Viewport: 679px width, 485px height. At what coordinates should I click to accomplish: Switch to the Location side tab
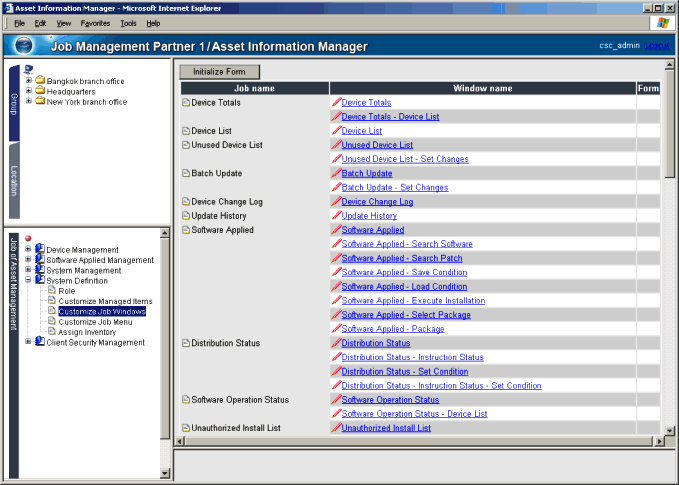point(15,183)
